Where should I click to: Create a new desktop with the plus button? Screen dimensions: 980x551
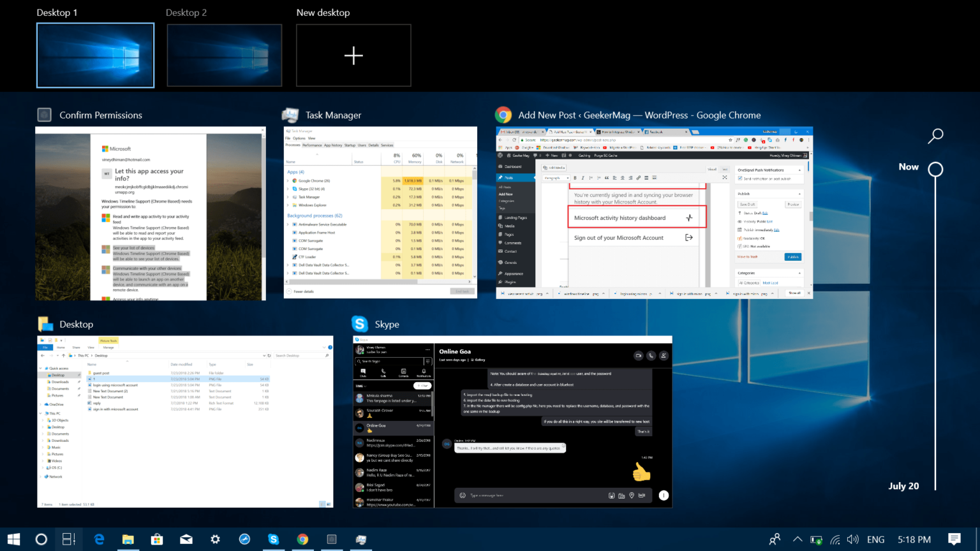pos(353,55)
